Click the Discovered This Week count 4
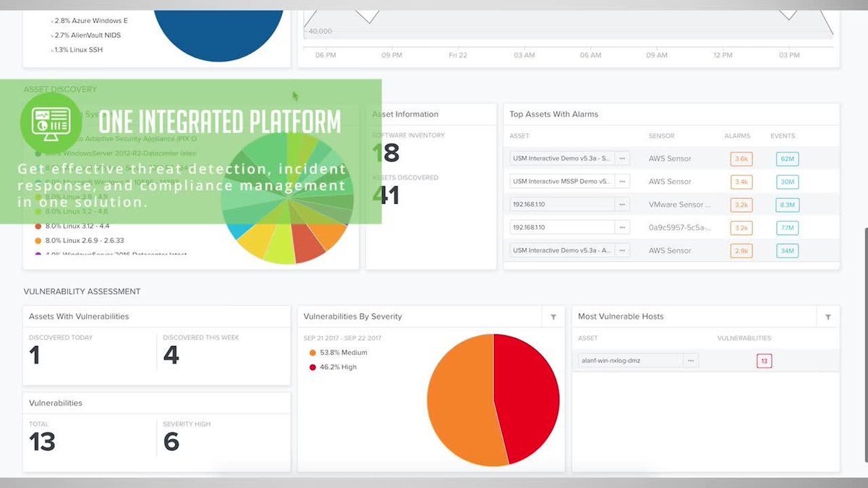 click(171, 356)
